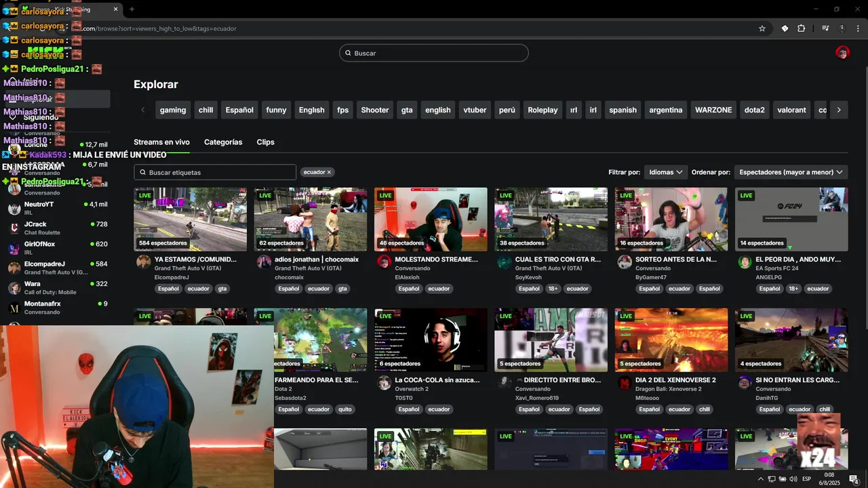
Task: Open adios jonathan chocomaix stream thumbnail
Action: click(311, 219)
